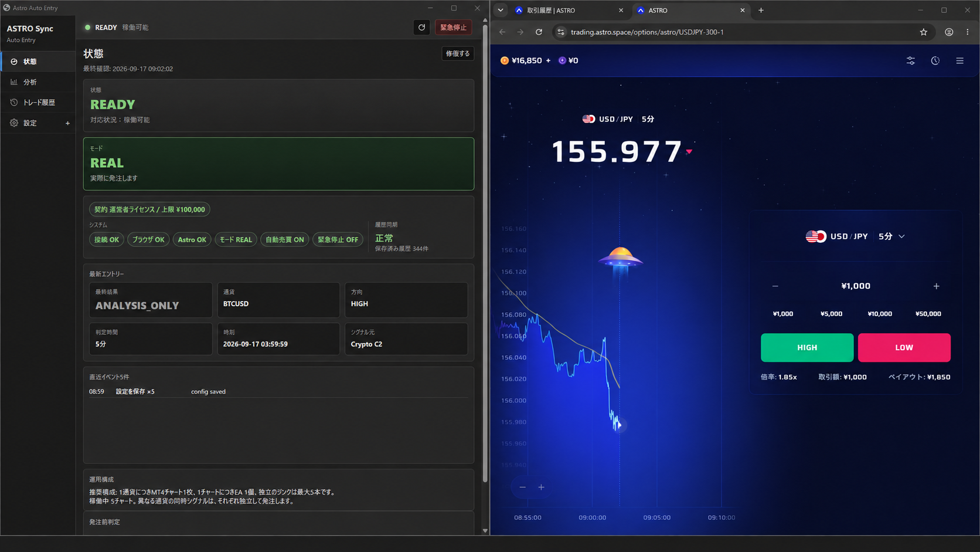Open the ASTRO chart settings sliders icon
Image resolution: width=980 pixels, height=552 pixels.
coord(911,60)
